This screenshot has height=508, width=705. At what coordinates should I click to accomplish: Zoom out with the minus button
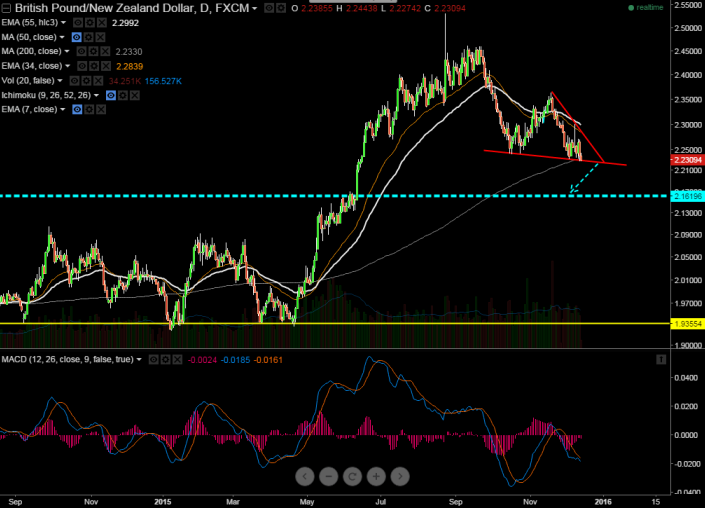coord(329,477)
